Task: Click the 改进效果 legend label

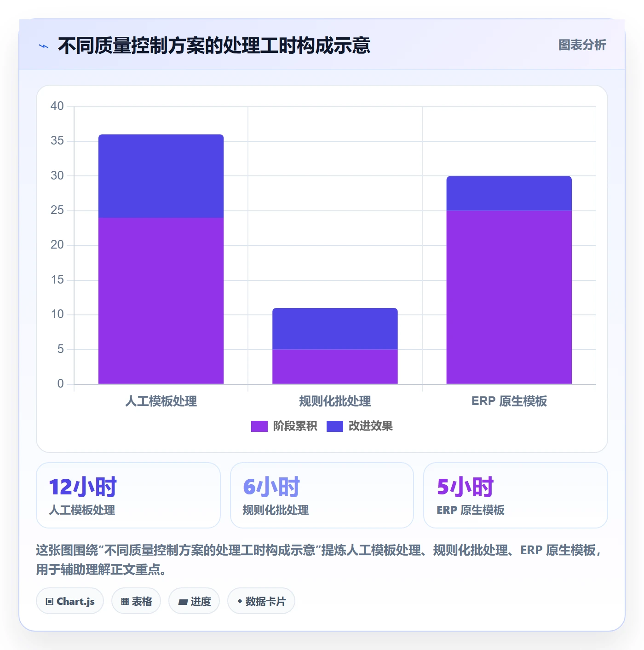Action: (x=370, y=426)
